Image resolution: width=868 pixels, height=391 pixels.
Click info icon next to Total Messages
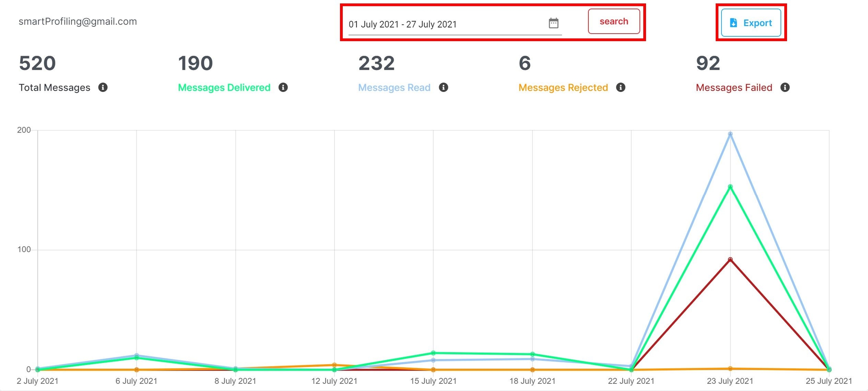[x=103, y=87]
